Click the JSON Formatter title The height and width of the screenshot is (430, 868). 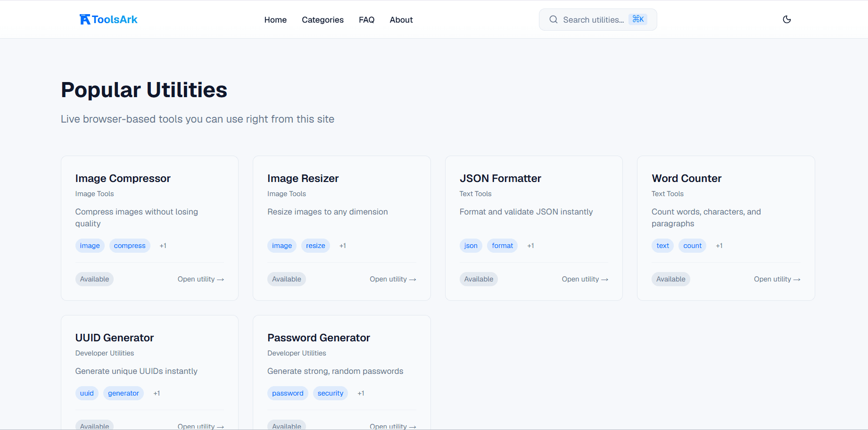500,178
